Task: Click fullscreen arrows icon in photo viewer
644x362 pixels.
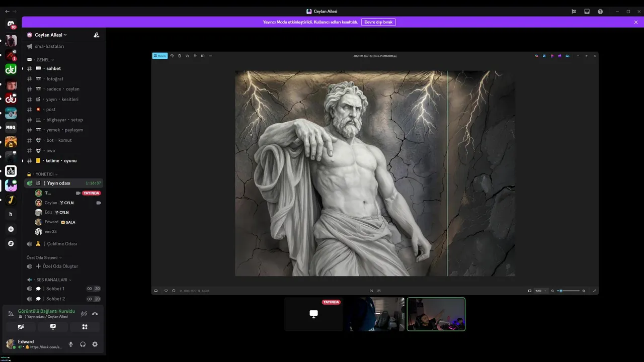Action: 595,291
